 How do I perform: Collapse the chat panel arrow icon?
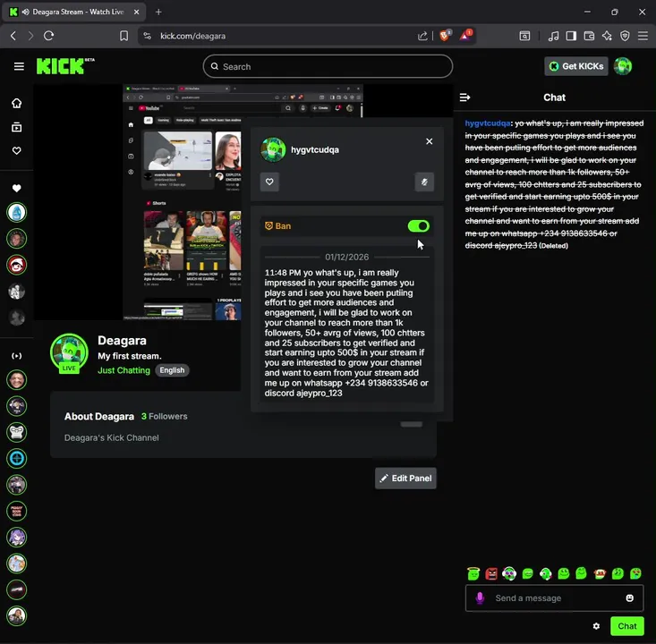464,97
